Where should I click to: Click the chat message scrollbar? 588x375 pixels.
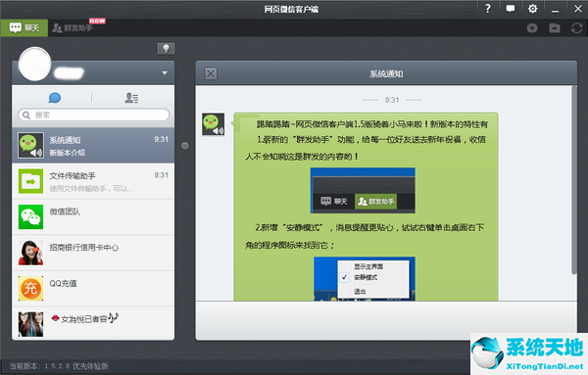(573, 180)
